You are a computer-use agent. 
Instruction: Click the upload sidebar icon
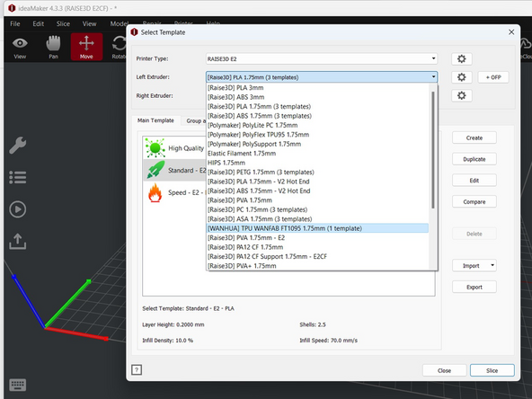click(18, 241)
